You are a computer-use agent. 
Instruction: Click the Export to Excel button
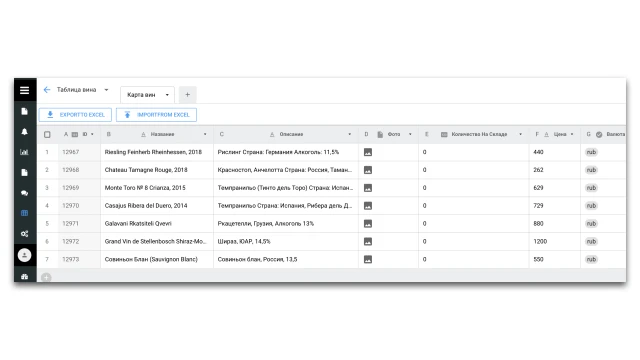(x=76, y=115)
